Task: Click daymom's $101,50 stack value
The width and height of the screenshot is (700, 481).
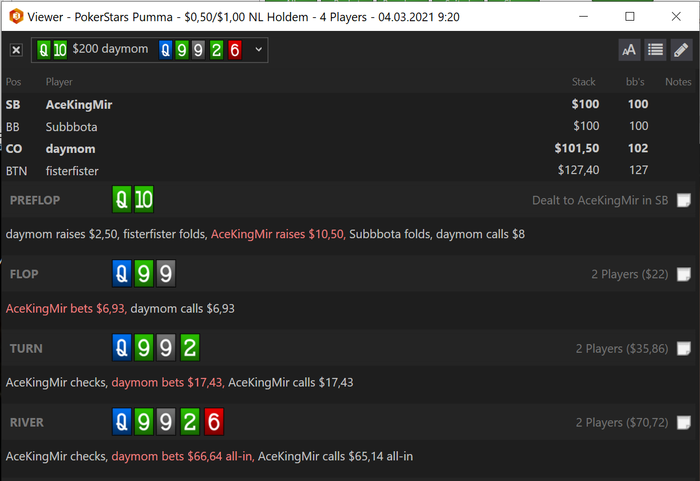Action: tap(577, 148)
